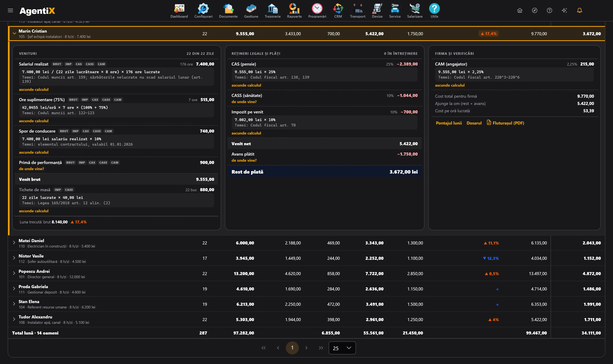Open the Transport module
Viewport: 613px width, 364px height.
point(357,11)
